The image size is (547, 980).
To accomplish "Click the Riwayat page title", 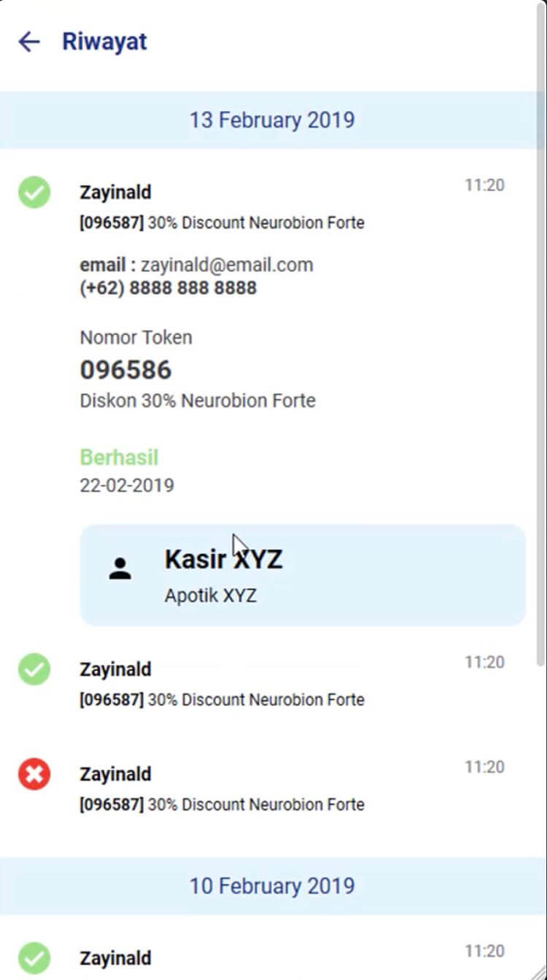I will [x=104, y=42].
